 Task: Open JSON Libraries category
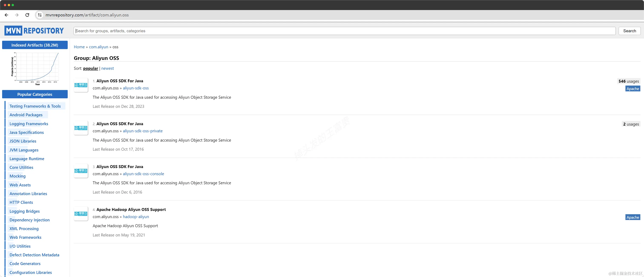pos(23,141)
